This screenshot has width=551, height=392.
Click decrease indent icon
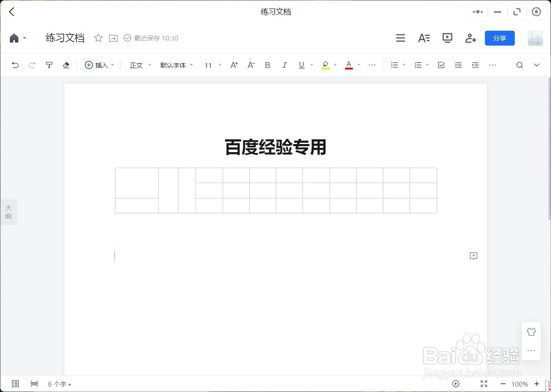[459, 65]
